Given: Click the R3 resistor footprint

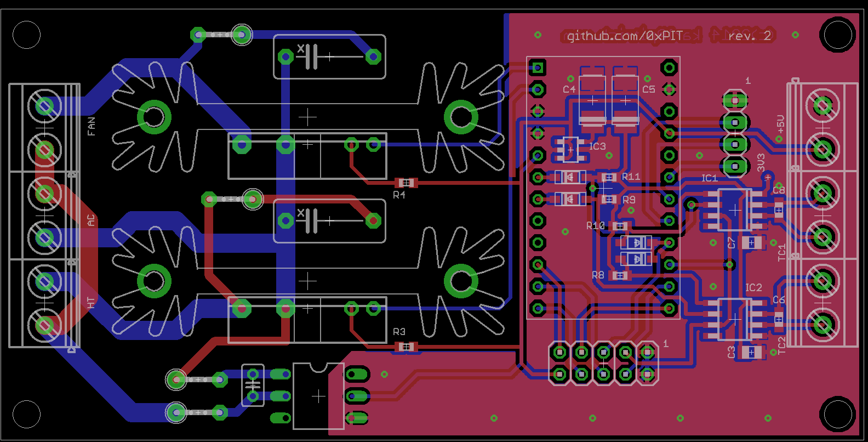Looking at the screenshot, I should [x=406, y=347].
